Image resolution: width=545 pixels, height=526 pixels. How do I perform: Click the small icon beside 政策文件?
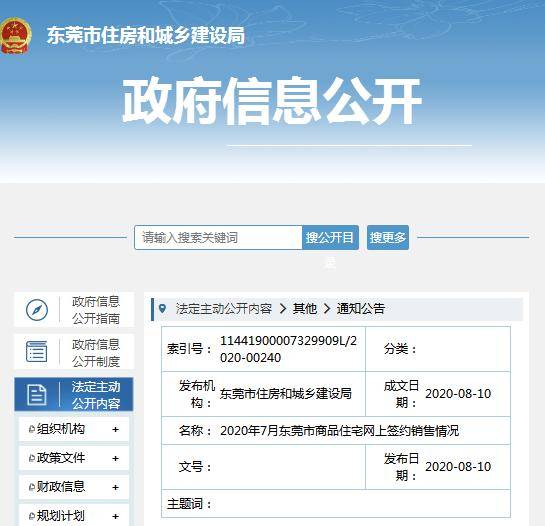pyautogui.click(x=32, y=458)
